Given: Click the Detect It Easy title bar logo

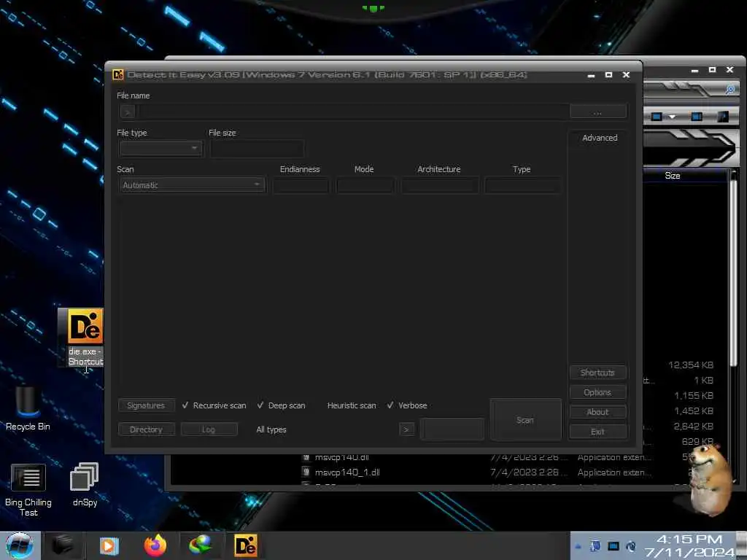Looking at the screenshot, I should 117,75.
